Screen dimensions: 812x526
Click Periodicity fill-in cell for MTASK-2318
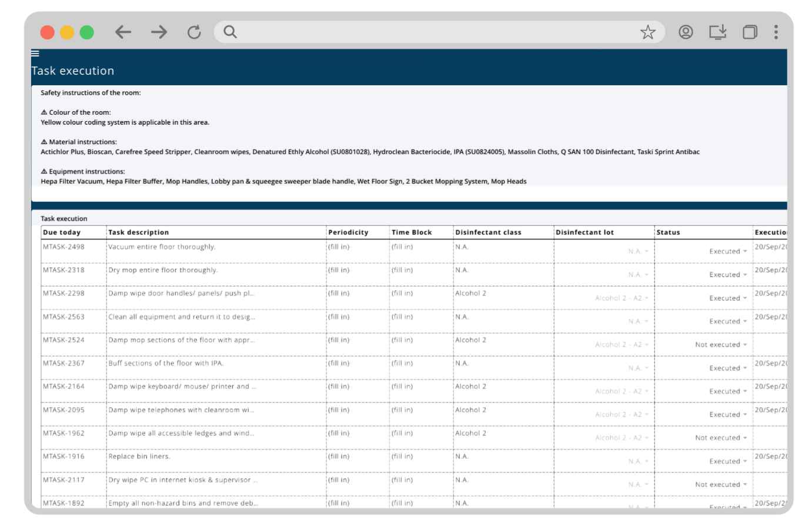(339, 270)
